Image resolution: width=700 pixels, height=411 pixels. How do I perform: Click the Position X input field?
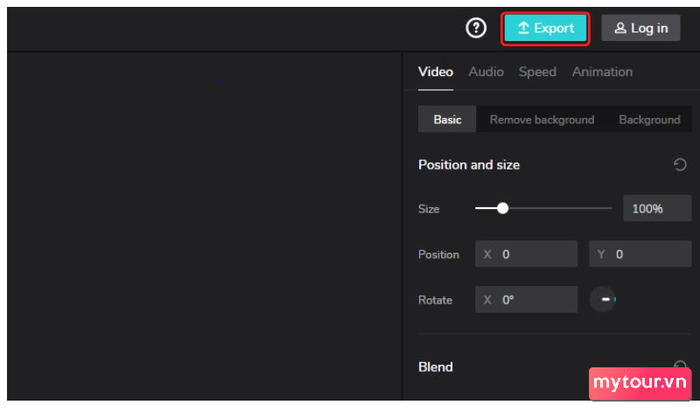pos(526,254)
